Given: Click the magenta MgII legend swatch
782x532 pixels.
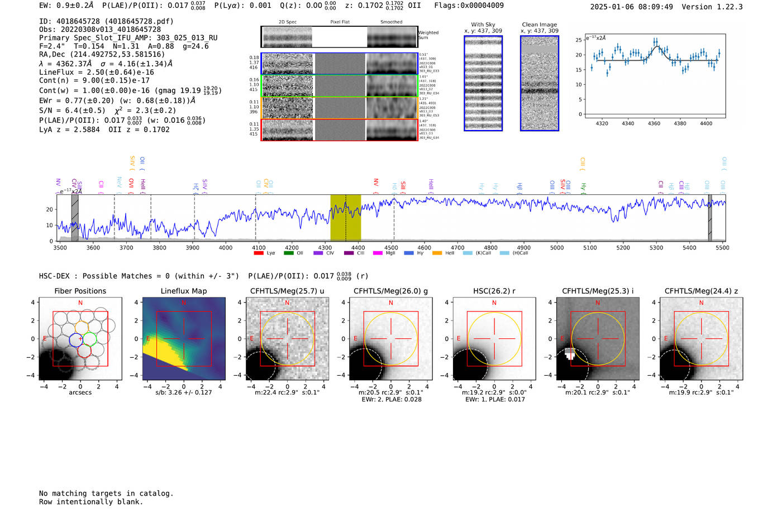Looking at the screenshot, I should click(x=378, y=253).
